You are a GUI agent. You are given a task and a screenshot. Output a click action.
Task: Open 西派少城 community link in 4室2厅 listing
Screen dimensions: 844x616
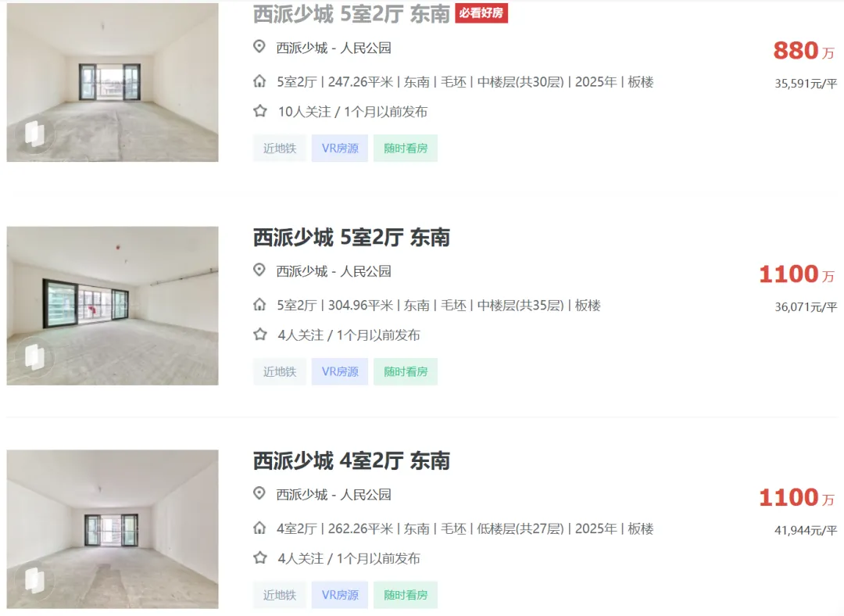click(302, 494)
